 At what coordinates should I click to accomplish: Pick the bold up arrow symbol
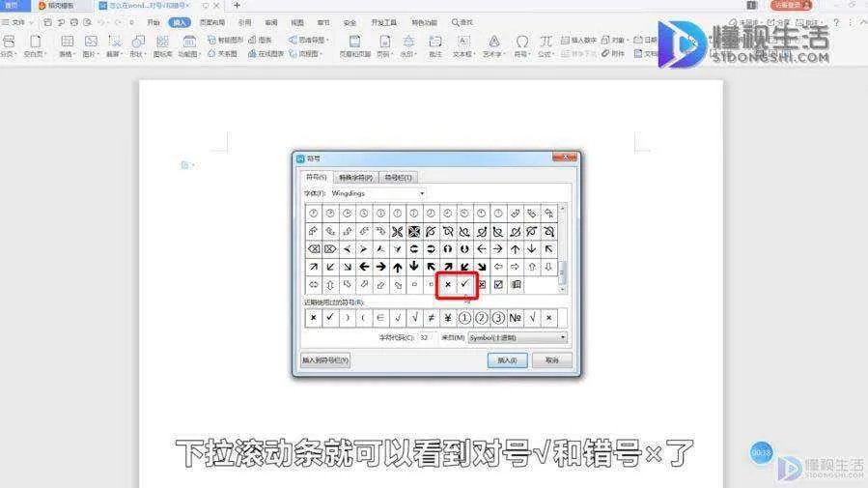click(x=398, y=267)
